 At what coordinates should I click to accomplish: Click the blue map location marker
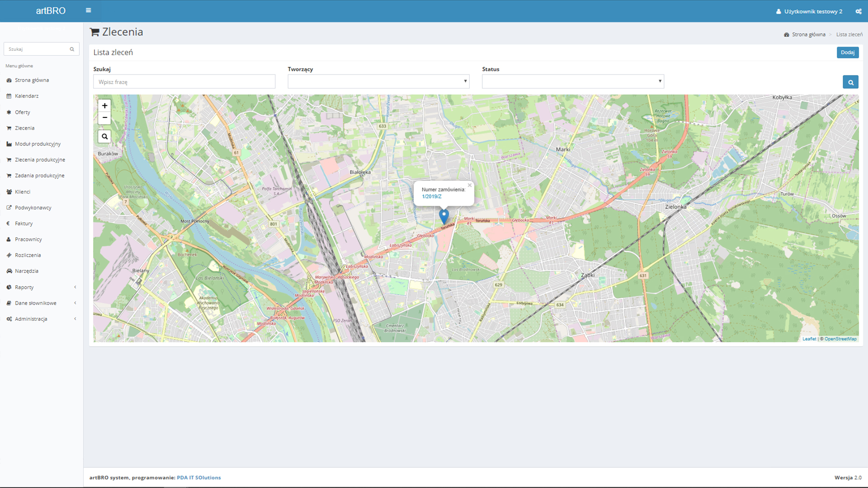point(444,216)
